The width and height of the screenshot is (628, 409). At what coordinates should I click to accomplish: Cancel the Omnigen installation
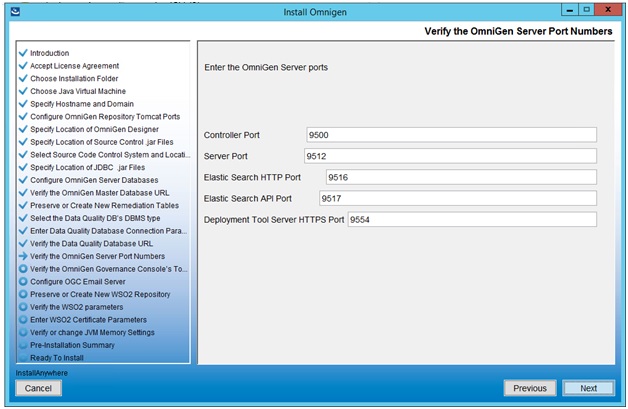point(38,388)
